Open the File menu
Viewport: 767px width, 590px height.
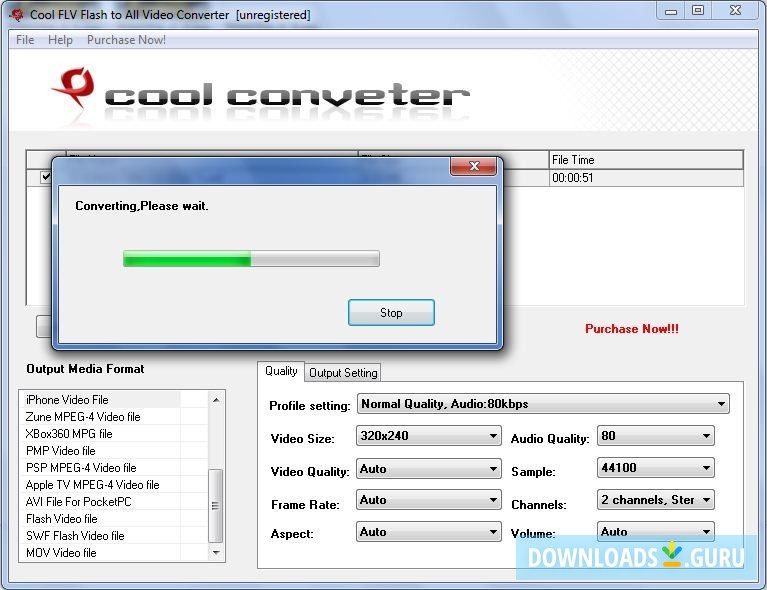[x=25, y=40]
